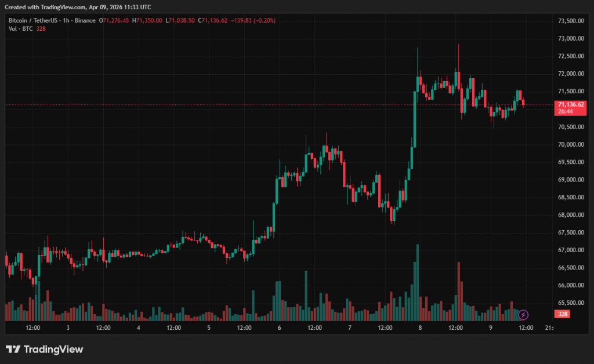The height and width of the screenshot is (364, 594).
Task: Click the 70,000.00 price axis label
Action: [570, 144]
